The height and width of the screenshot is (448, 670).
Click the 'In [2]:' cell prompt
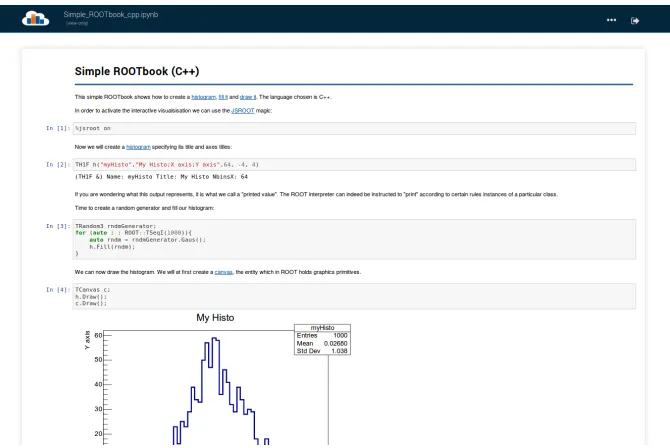pyautogui.click(x=58, y=165)
